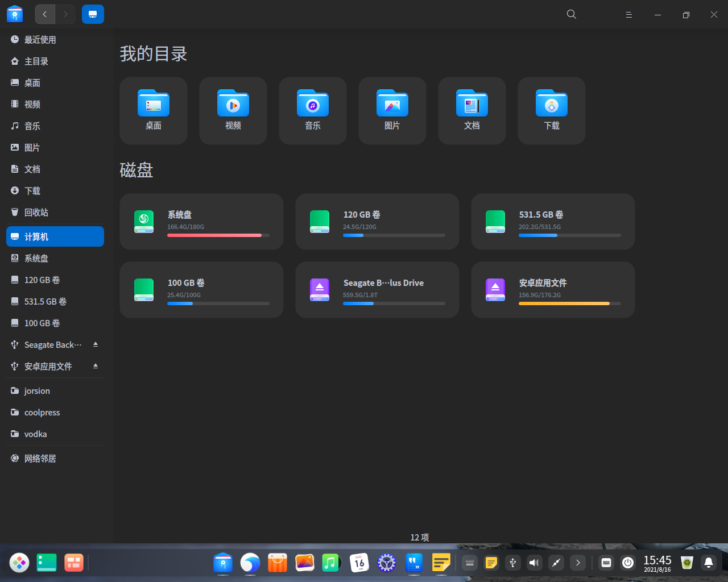
Task: Expand the tray arrow in the dock
Action: click(578, 563)
